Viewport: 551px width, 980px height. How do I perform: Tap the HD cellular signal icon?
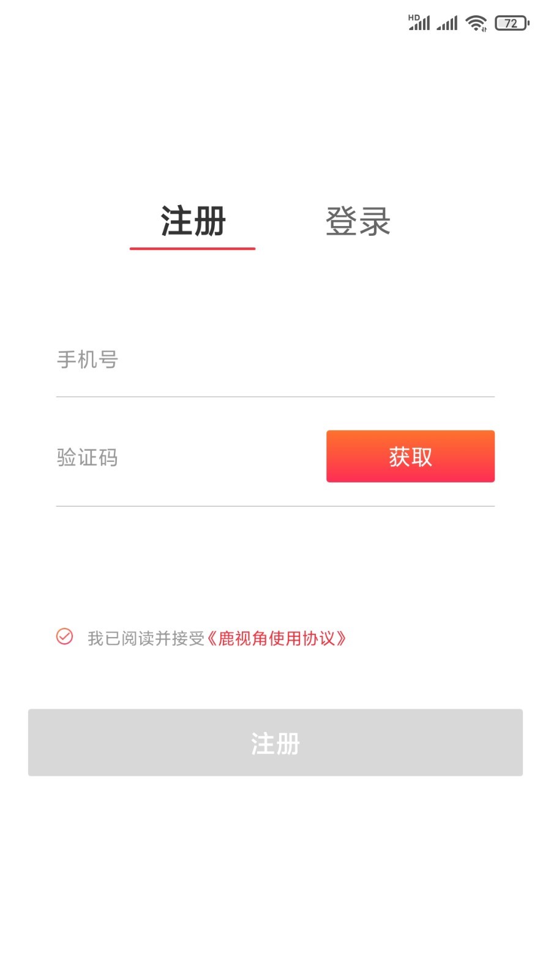419,23
